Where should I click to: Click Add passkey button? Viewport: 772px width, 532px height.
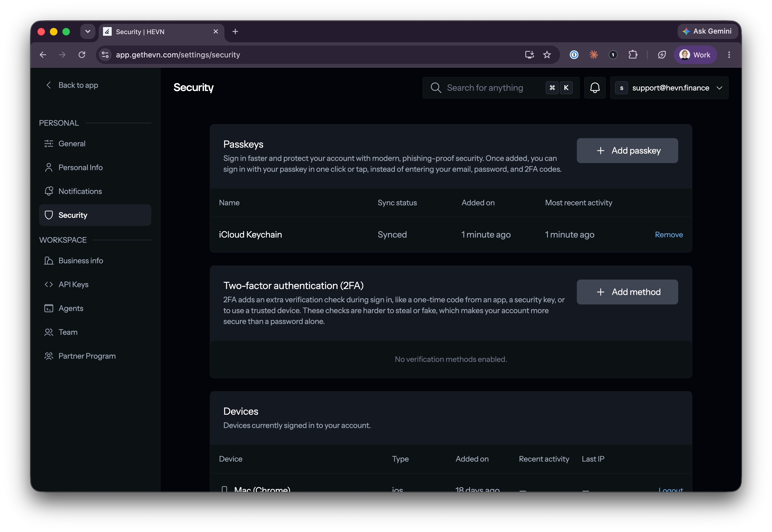(x=627, y=151)
